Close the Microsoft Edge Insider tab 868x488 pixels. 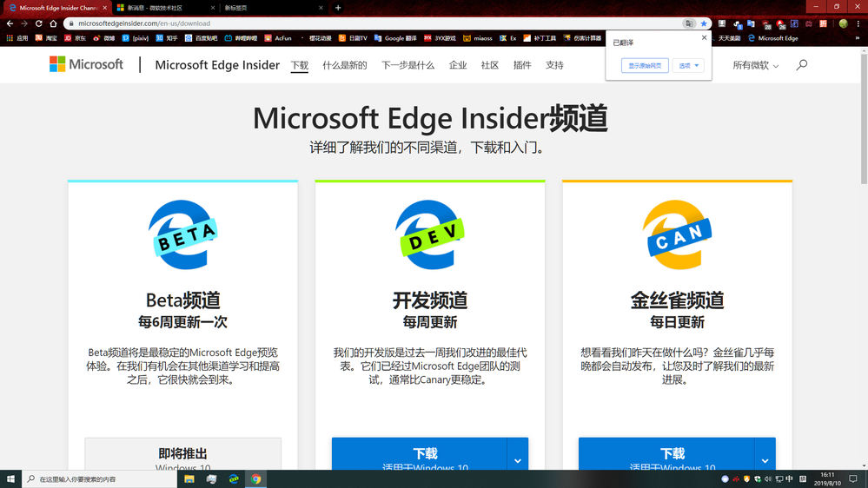tap(104, 8)
